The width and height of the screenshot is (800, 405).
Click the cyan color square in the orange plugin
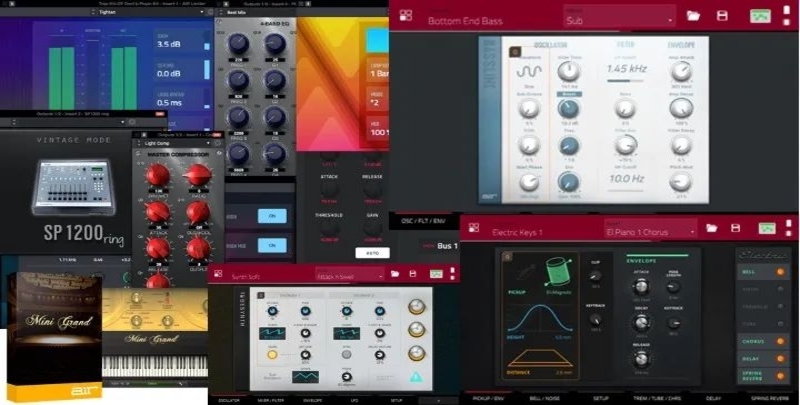[377, 40]
